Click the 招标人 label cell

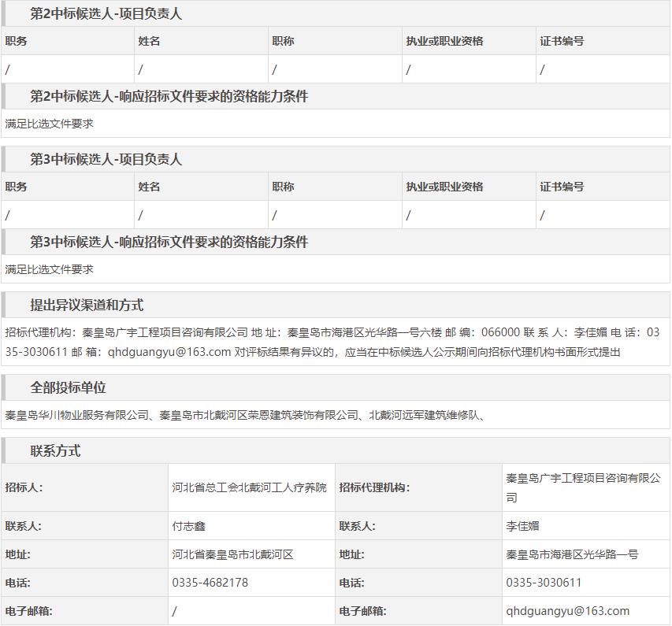click(x=24, y=487)
